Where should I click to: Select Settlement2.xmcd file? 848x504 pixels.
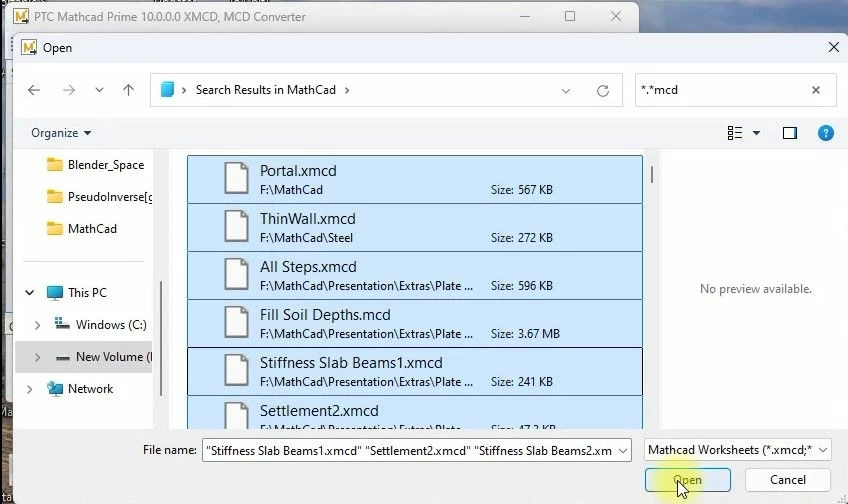click(x=415, y=413)
